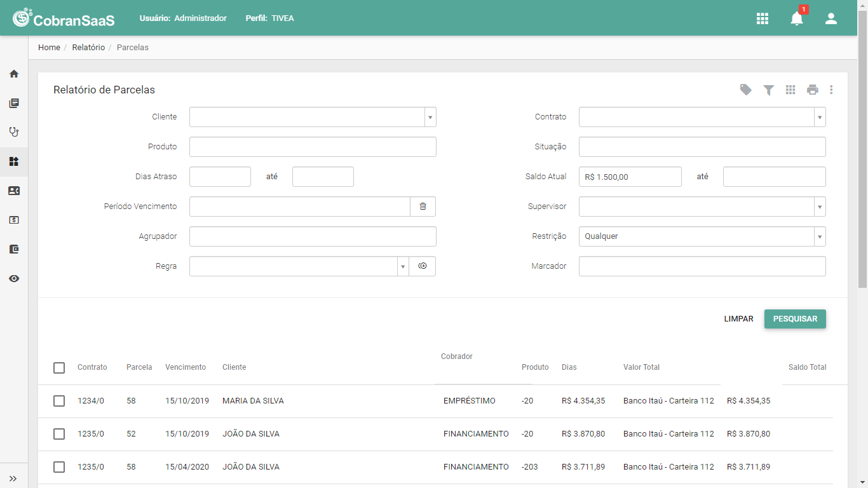Viewport: 868px width, 488px height.
Task: Click the -203 days cell
Action: click(529, 467)
